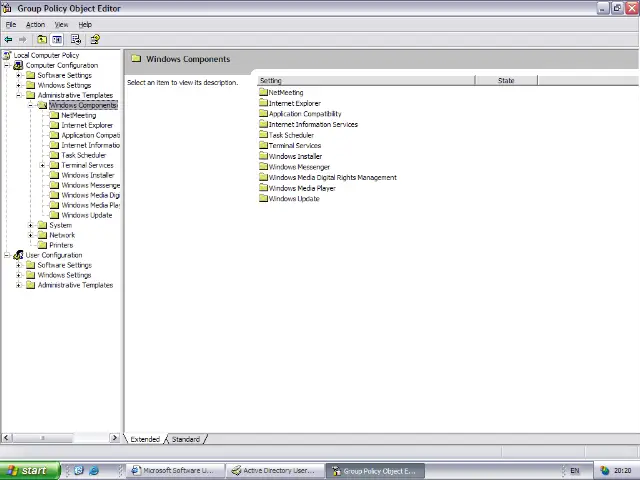Click the Local Computer Policy root icon
This screenshot has width=640, height=480.
[x=7, y=55]
